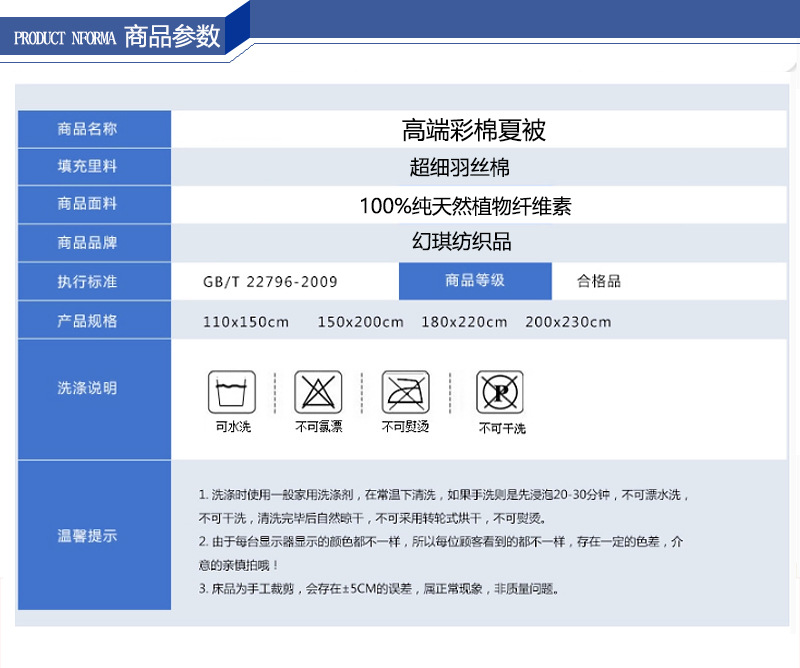
Task: Click tip 2 line about 显示器显示的颜色
Action: [x=441, y=541]
